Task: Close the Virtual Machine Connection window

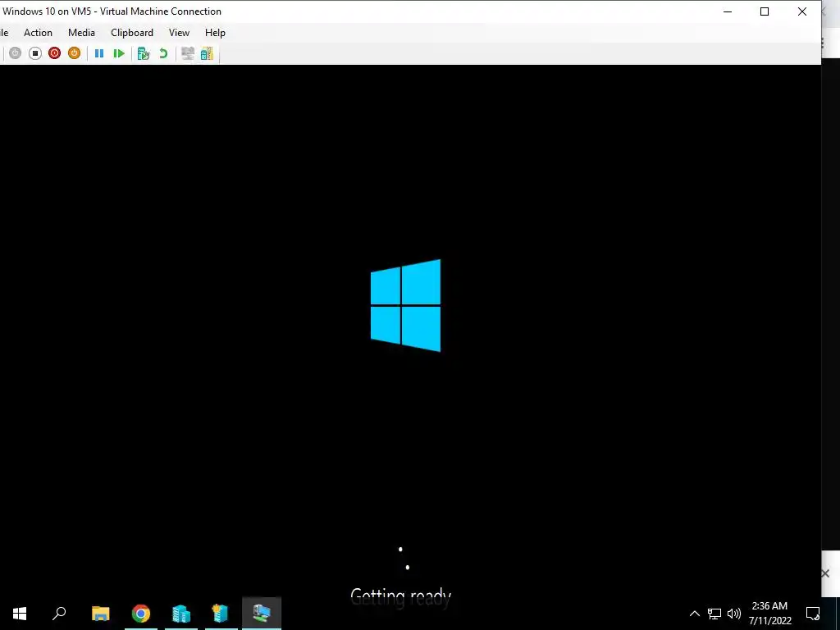Action: pyautogui.click(x=802, y=11)
